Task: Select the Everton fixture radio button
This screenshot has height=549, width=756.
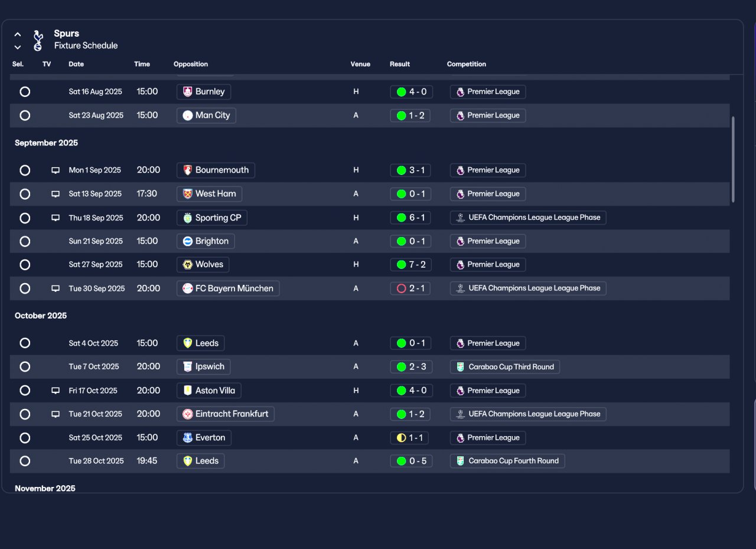Action: 25,438
